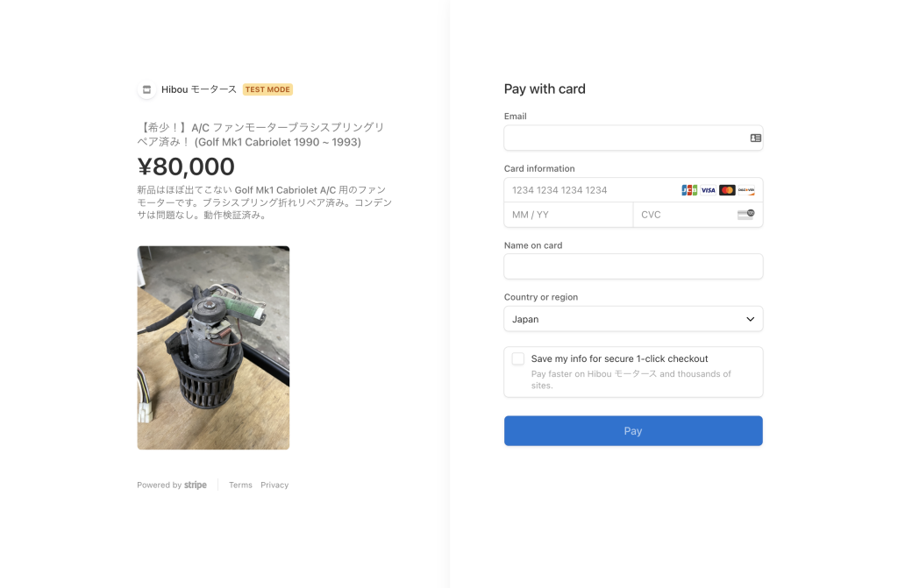
Task: Open the Privacy link
Action: pos(274,485)
